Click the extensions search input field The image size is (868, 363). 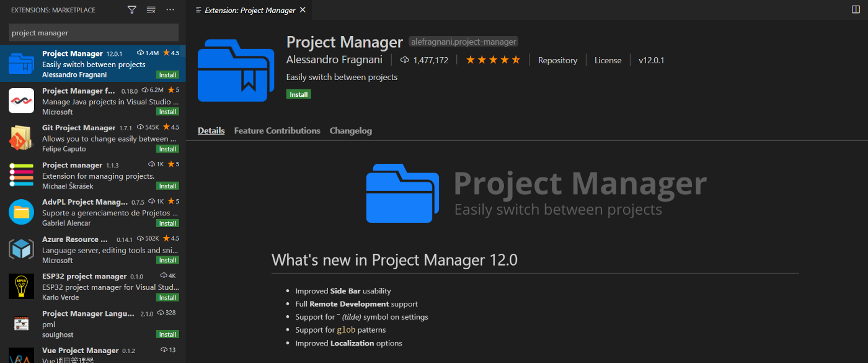tap(93, 33)
